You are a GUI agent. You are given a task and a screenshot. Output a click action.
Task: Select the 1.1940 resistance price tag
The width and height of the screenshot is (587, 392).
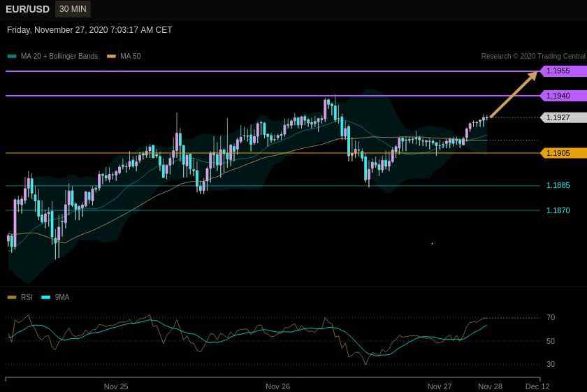[x=563, y=96]
